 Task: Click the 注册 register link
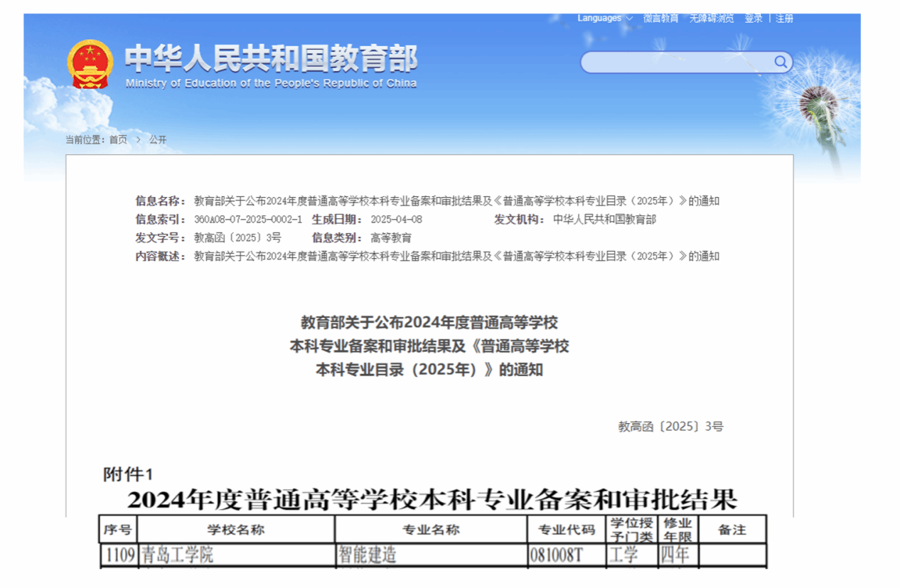coord(784,18)
